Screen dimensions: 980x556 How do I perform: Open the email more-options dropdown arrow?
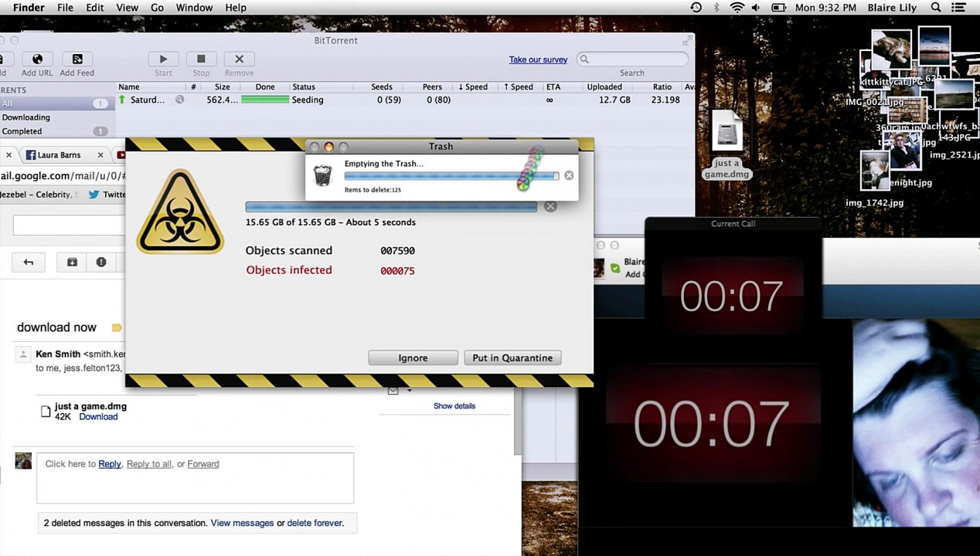pos(410,391)
